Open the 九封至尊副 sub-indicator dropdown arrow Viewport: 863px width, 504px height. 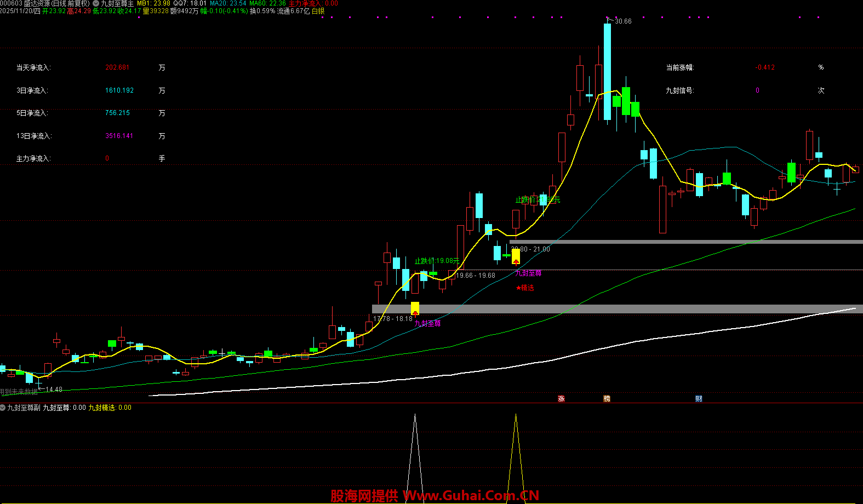tap(3, 408)
